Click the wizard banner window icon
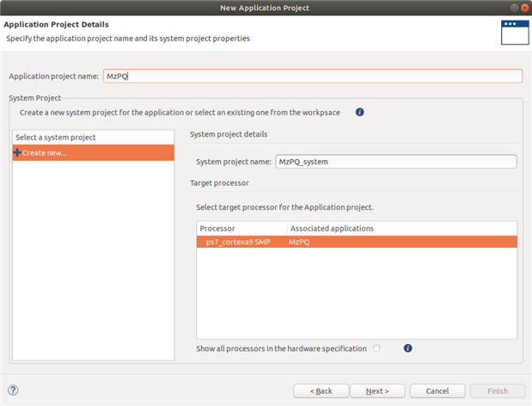The image size is (532, 406). point(512,32)
